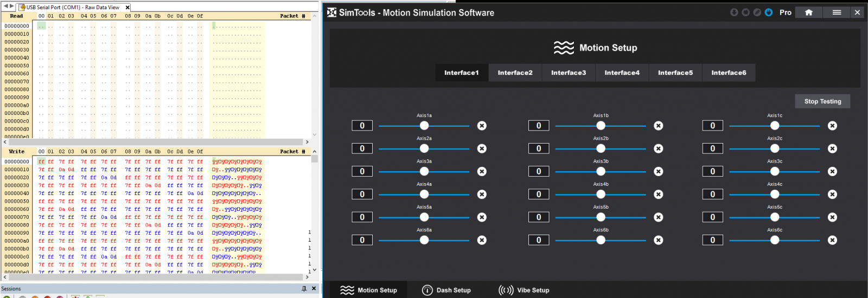The width and height of the screenshot is (868, 298).
Task: Click the Axis5c slider handle
Action: point(775,217)
